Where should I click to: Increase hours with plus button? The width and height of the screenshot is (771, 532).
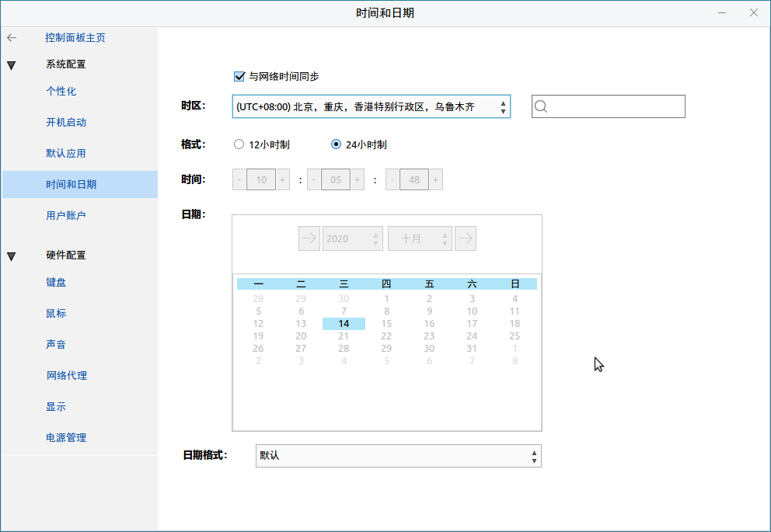pos(283,179)
